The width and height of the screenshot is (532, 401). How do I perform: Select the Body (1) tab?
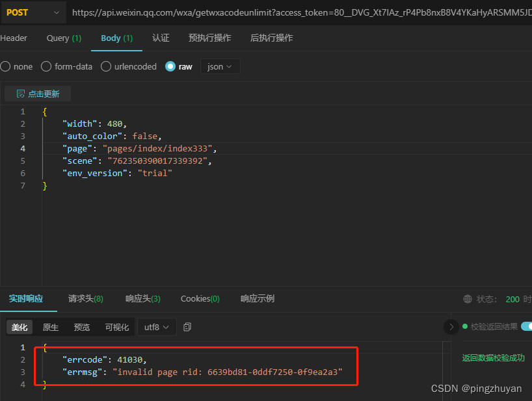[x=116, y=38]
